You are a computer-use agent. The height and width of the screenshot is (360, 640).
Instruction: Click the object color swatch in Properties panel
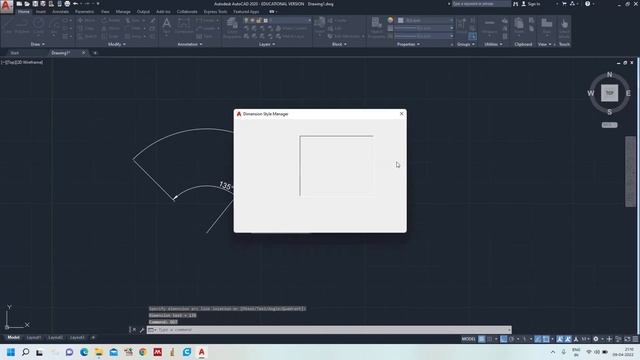coord(390,20)
